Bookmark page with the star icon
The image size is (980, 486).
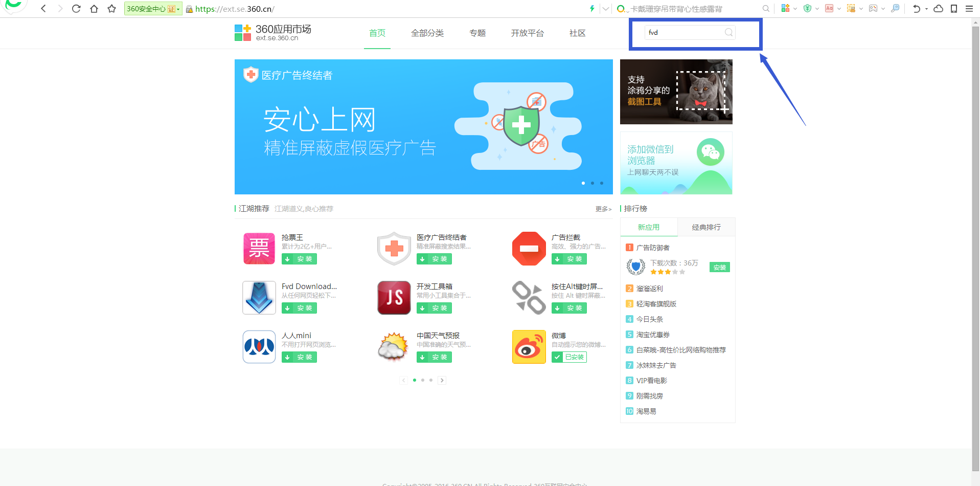[x=112, y=9]
